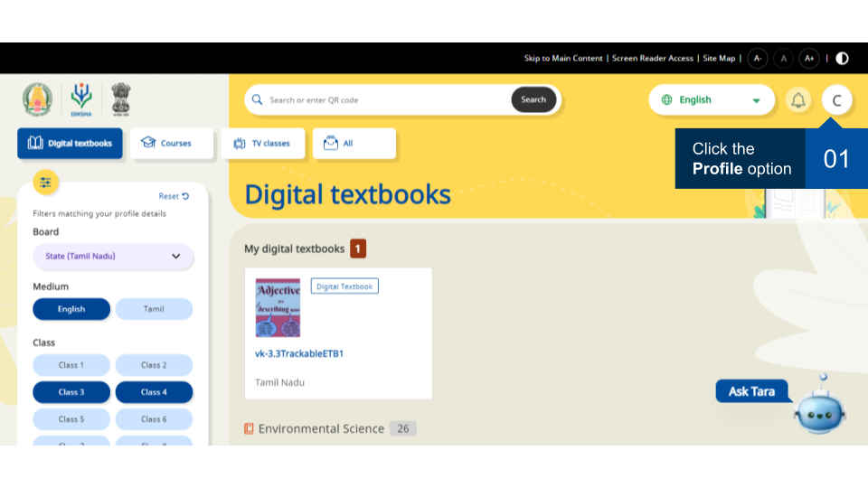Open the profile avatar 'C'
This screenshot has height=488, width=868.
pos(836,100)
